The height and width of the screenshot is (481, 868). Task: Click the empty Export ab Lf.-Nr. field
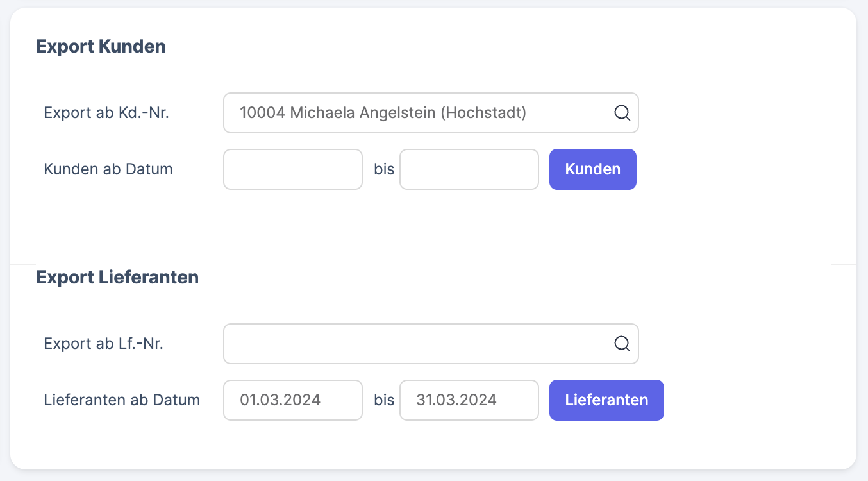417,344
